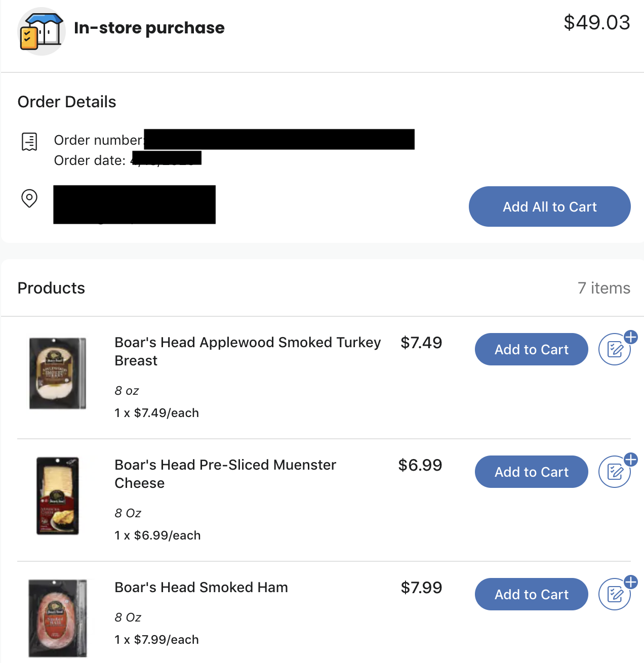Add Pre-Sliced Muenster Cheese to cart
644x663 pixels.
click(x=531, y=472)
